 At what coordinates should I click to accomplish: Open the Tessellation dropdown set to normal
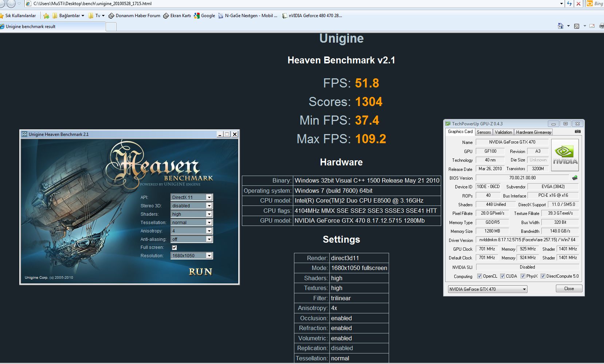(x=192, y=222)
